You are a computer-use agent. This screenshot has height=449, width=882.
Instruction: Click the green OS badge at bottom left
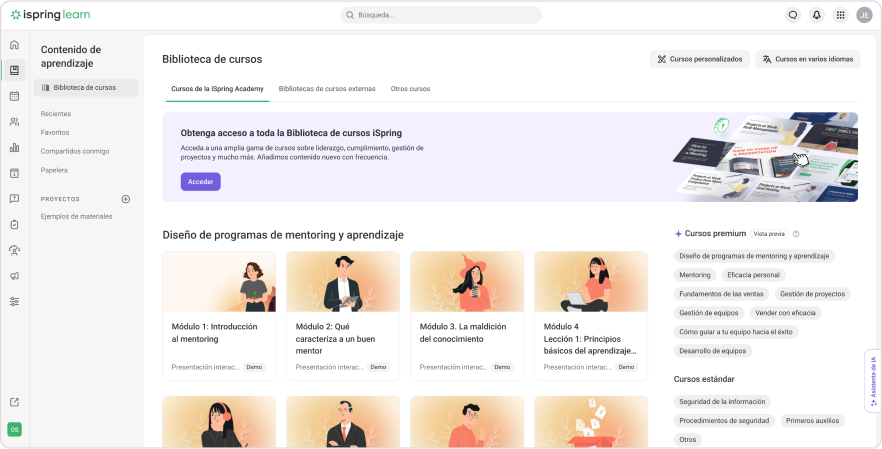[15, 429]
